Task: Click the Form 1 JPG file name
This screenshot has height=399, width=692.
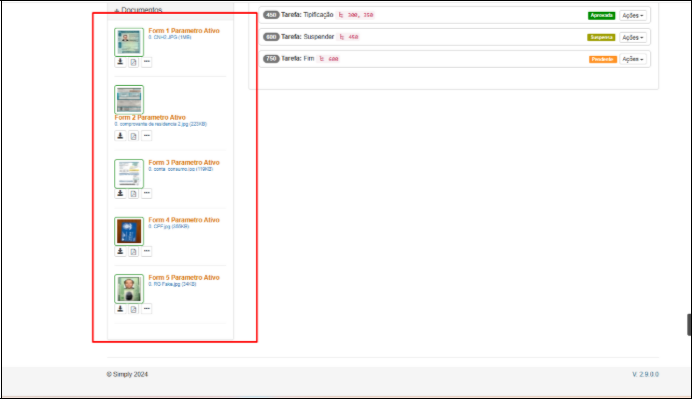Action: coord(170,38)
